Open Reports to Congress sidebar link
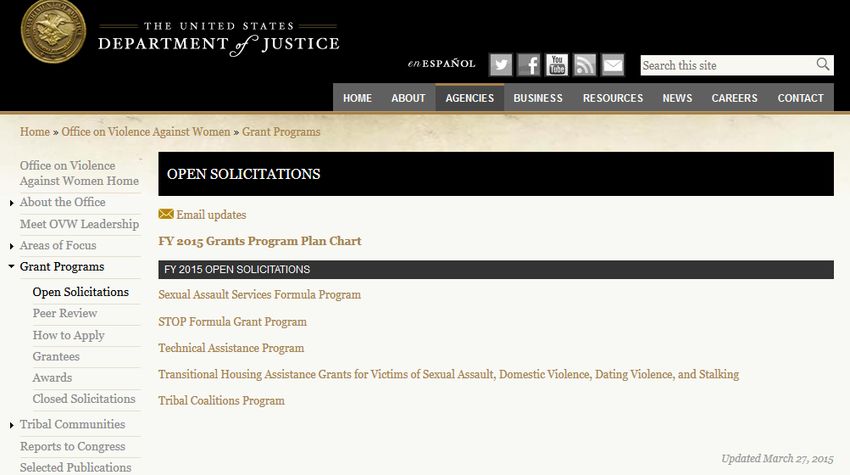The width and height of the screenshot is (850, 475). tap(73, 446)
